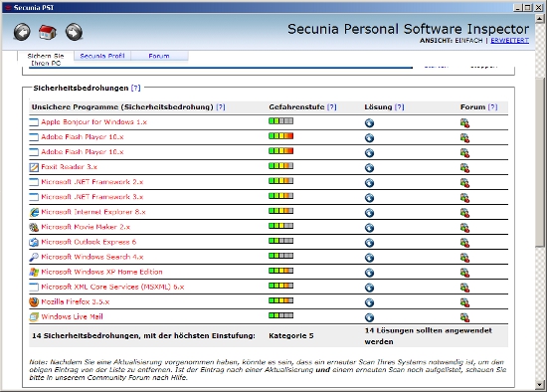Image resolution: width=547 pixels, height=392 pixels.
Task: Open forum icon for Microsoft Internet Explorer 8.x
Action: [x=464, y=213]
